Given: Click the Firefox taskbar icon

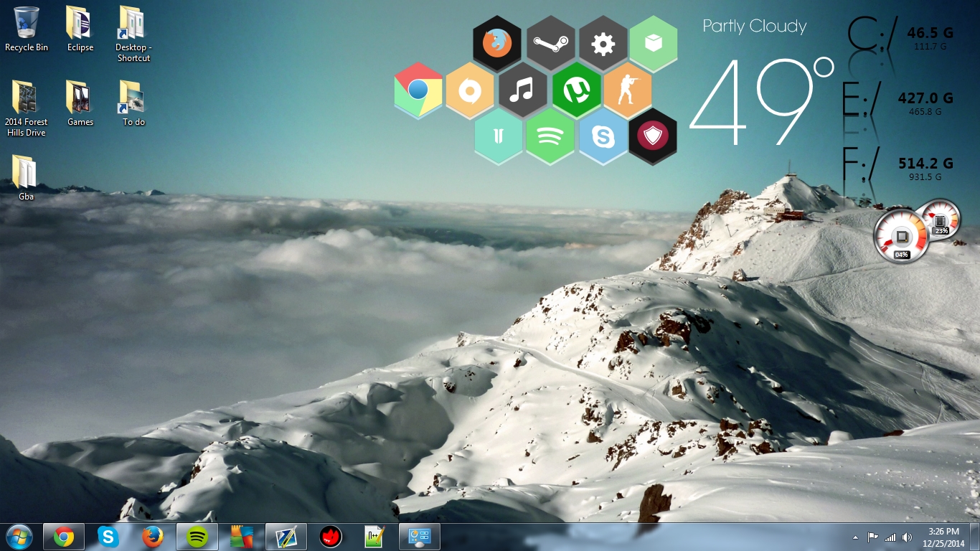Looking at the screenshot, I should tap(153, 537).
